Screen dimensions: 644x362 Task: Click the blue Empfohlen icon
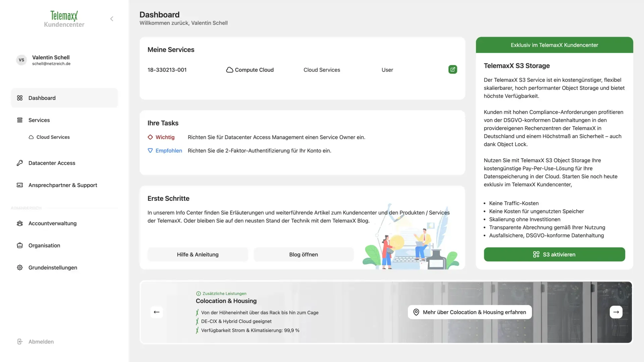point(150,150)
